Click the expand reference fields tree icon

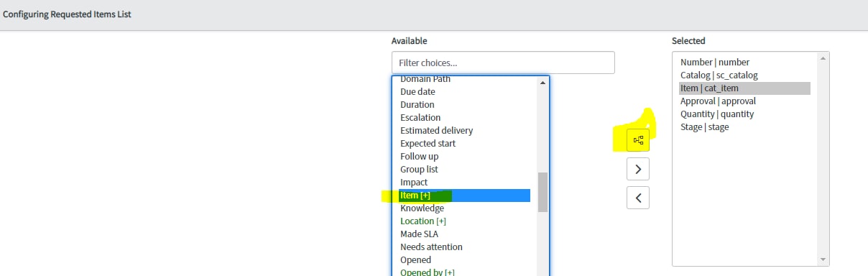638,140
